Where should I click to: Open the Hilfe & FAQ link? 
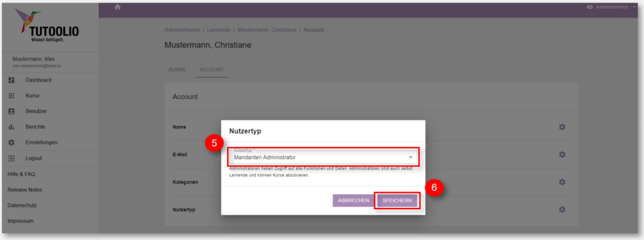21,174
